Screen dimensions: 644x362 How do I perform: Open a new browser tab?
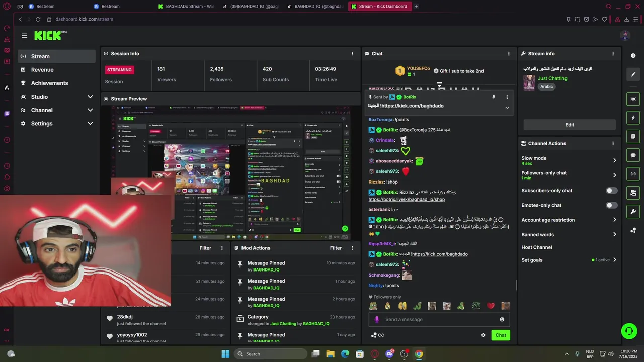click(416, 6)
